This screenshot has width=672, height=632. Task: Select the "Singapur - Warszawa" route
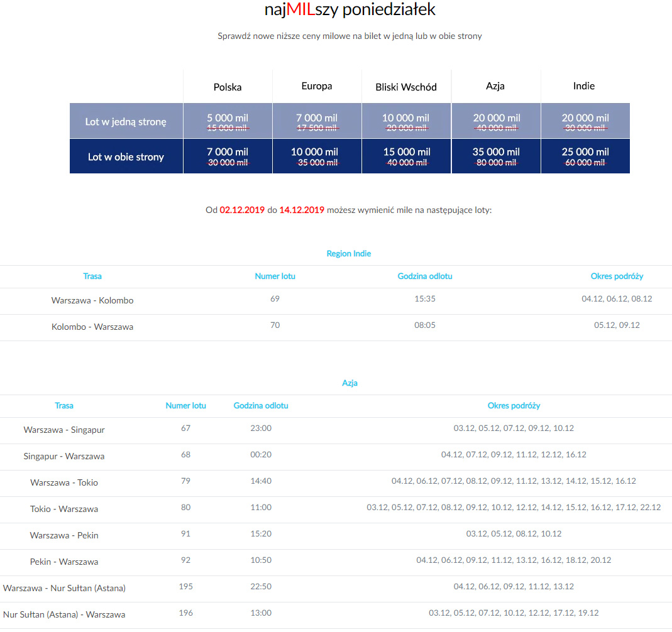tap(64, 456)
